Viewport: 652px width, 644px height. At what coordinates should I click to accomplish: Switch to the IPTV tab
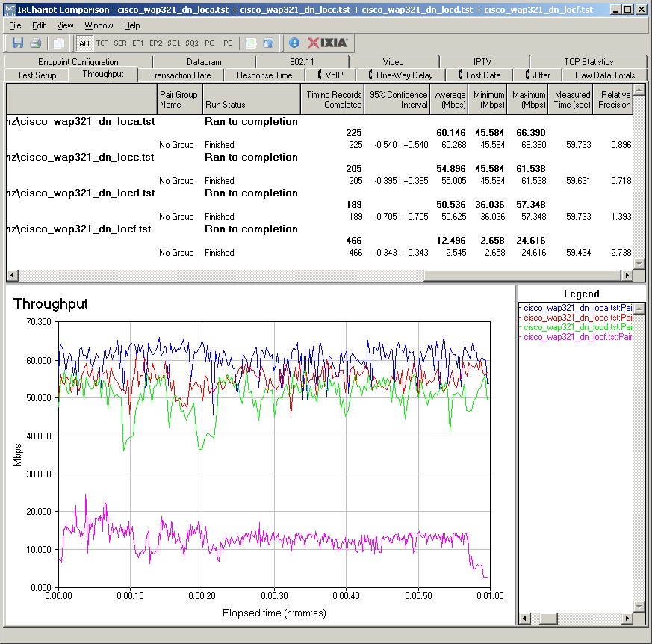click(x=482, y=61)
